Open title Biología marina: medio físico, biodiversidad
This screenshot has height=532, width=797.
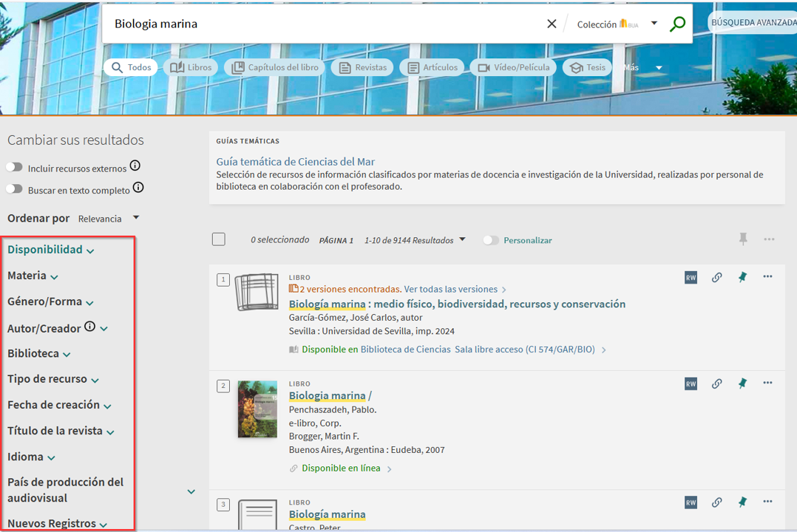pos(457,304)
